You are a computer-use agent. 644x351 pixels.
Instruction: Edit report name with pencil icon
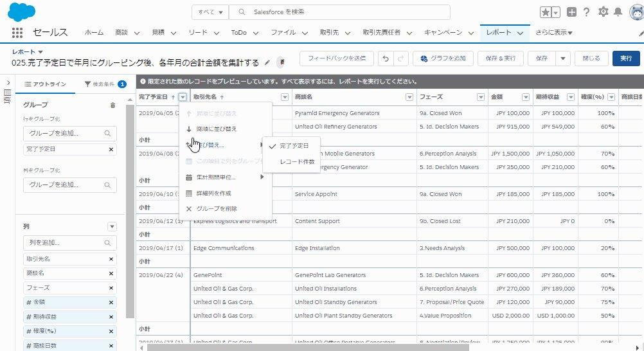(267, 62)
